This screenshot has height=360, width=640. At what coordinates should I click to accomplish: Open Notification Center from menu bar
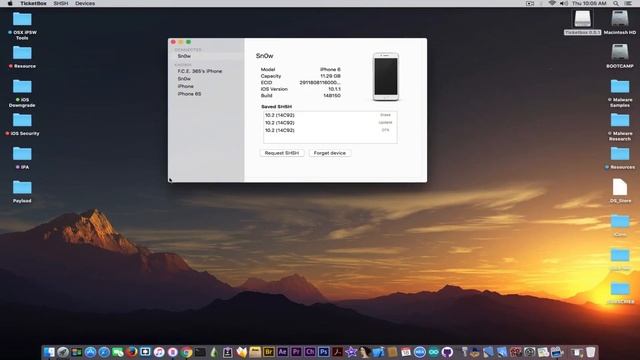pos(628,3)
